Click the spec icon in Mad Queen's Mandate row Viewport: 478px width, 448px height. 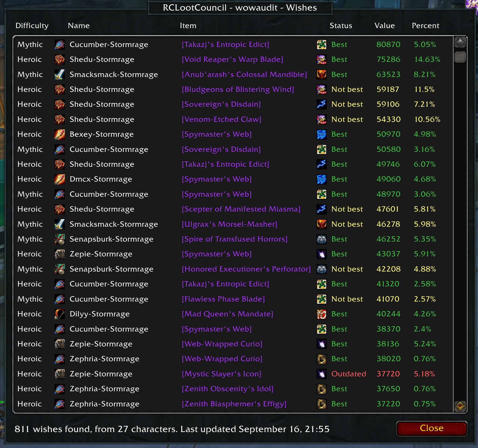[x=321, y=314]
